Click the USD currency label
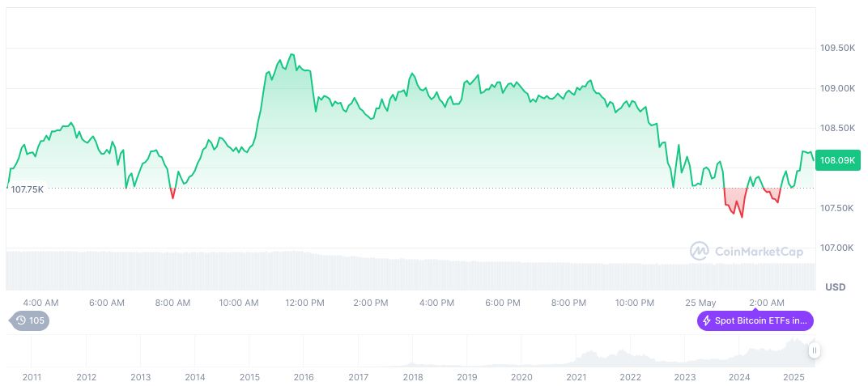868x386 pixels. (x=834, y=287)
